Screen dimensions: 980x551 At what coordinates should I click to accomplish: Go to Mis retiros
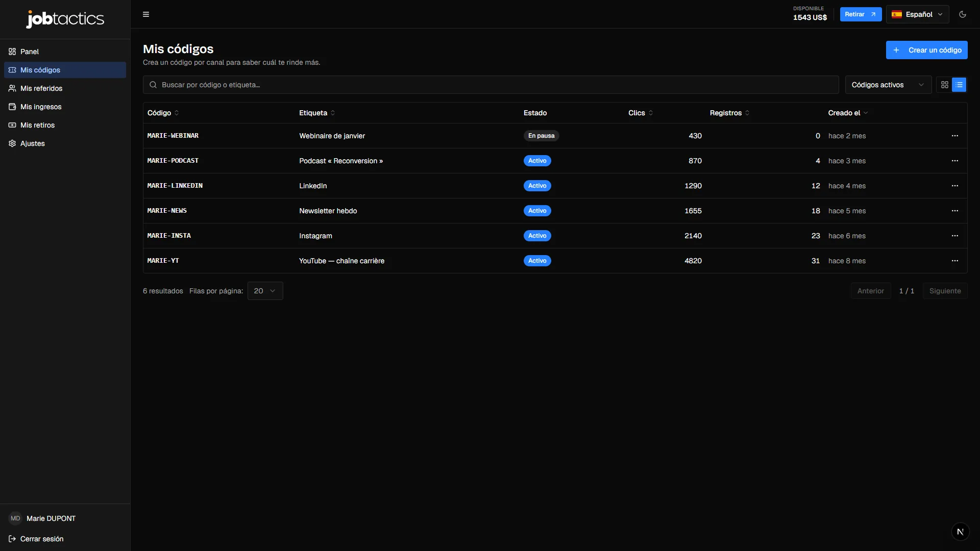pyautogui.click(x=65, y=125)
